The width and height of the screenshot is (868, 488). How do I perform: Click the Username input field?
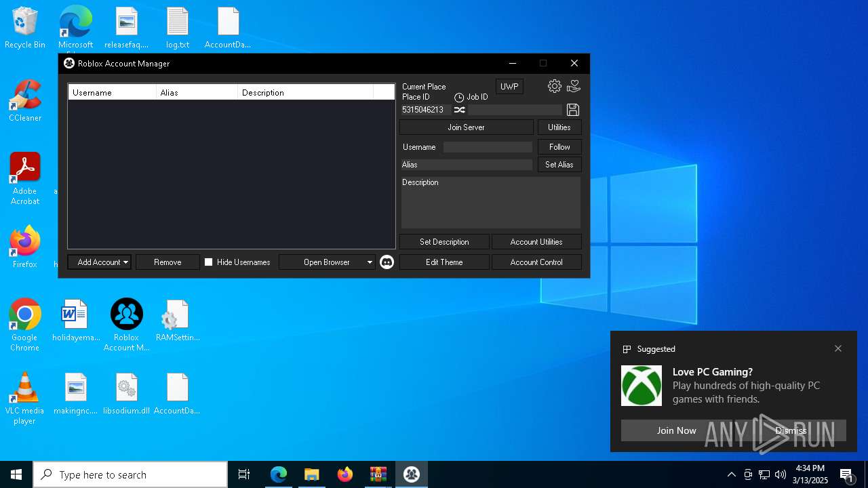pyautogui.click(x=488, y=147)
